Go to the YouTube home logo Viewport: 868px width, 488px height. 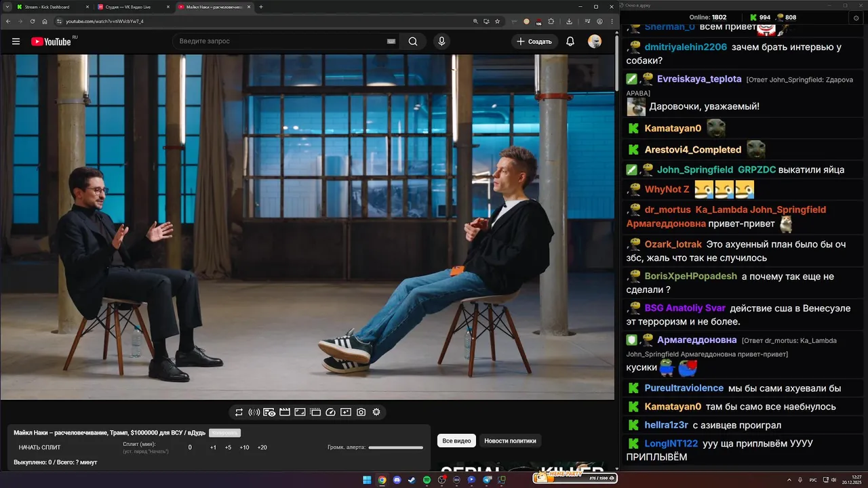tap(51, 41)
